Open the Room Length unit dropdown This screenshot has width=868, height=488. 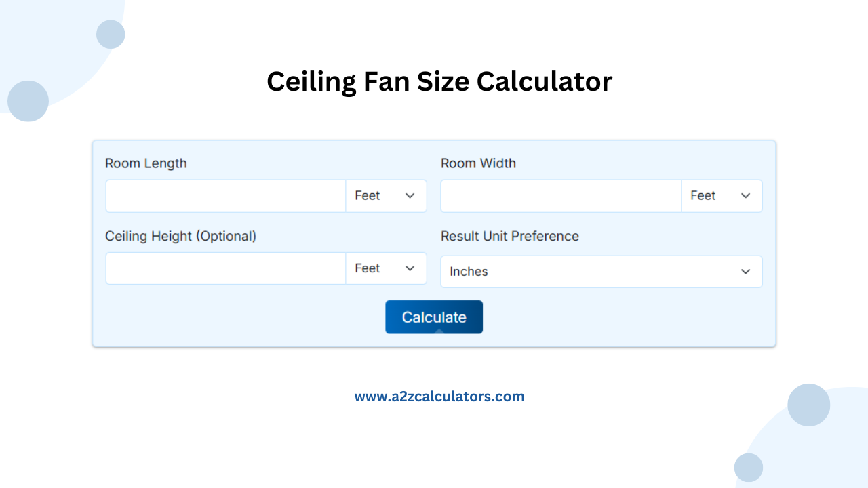(x=386, y=195)
